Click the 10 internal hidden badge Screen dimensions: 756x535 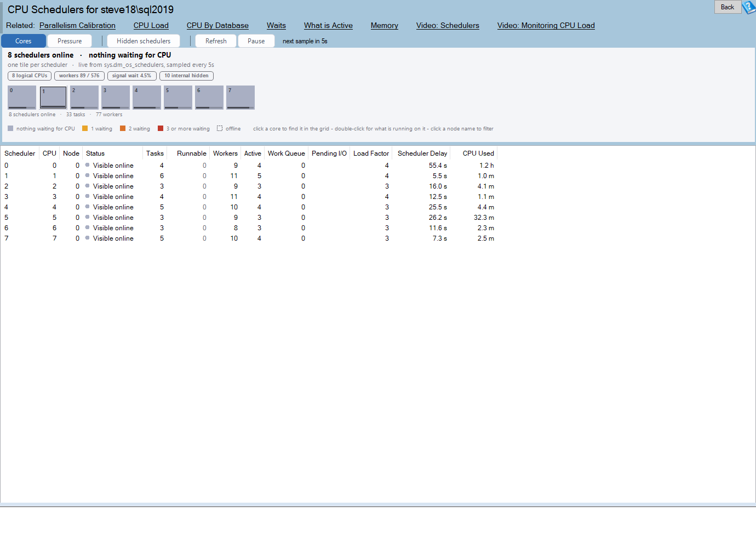(x=187, y=76)
